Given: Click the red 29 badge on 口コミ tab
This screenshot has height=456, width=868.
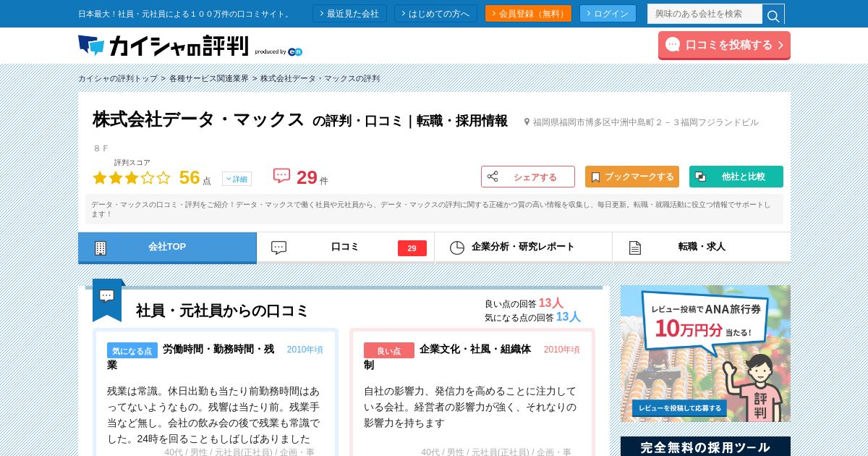Looking at the screenshot, I should [412, 248].
